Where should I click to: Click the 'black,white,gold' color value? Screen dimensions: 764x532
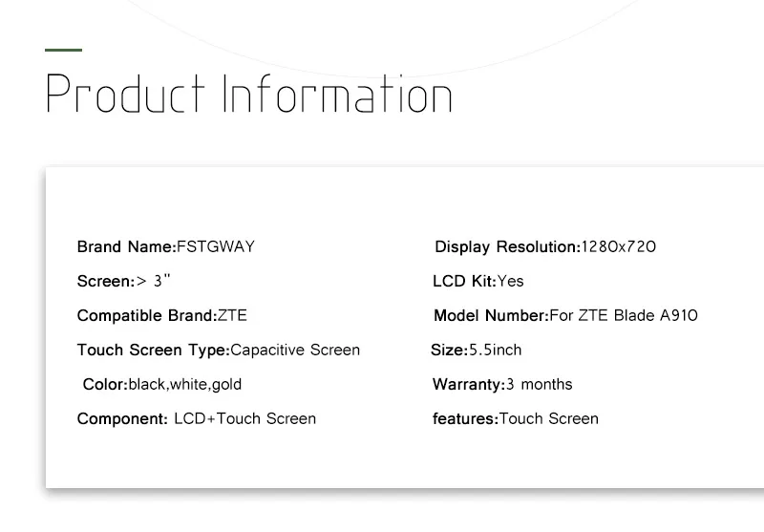pos(185,384)
